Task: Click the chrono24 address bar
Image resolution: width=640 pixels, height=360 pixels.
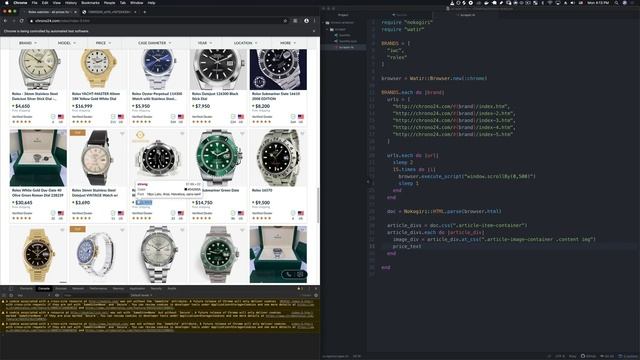Action: pos(157,20)
